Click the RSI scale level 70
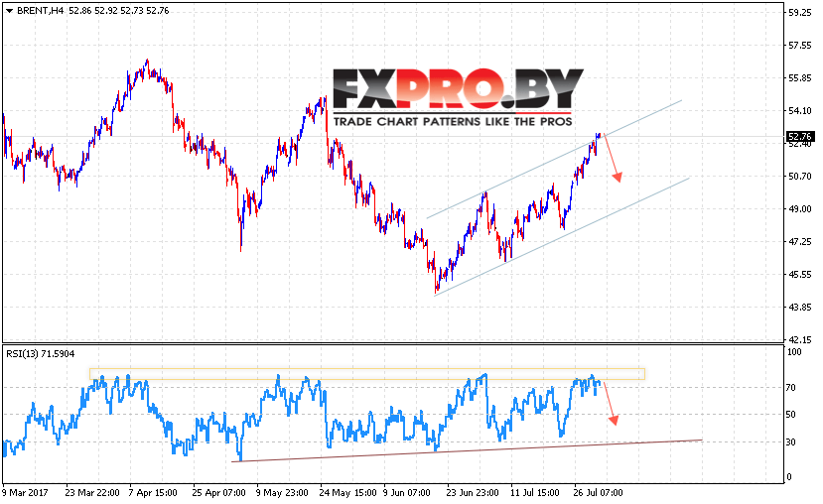Viewport: 823px width, 504px height. [791, 388]
